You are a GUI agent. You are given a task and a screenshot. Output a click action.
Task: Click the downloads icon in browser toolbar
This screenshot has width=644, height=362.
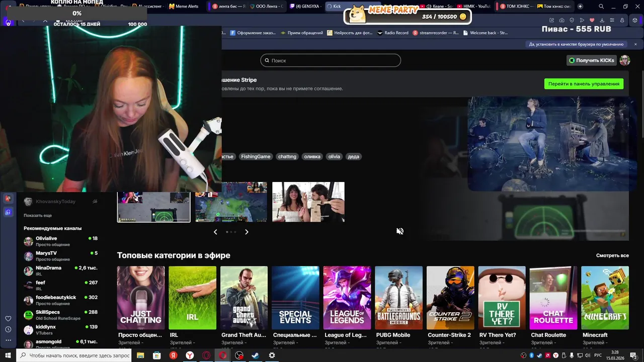coord(602,20)
